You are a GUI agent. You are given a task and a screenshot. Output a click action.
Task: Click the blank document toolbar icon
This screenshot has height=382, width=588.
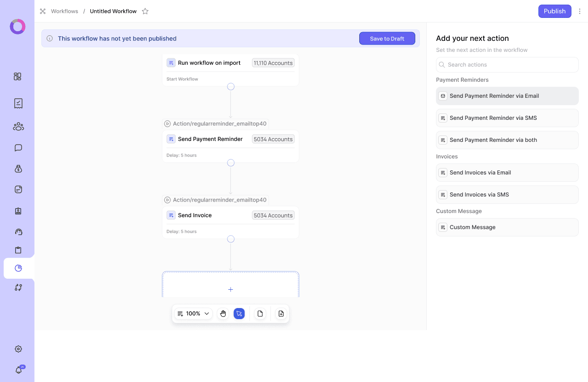pyautogui.click(x=260, y=314)
